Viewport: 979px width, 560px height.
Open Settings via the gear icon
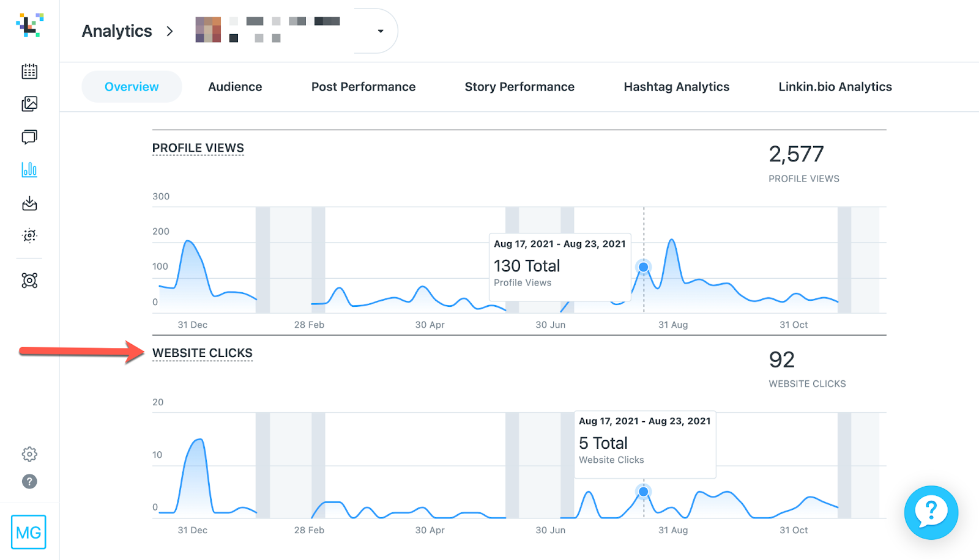coord(29,454)
